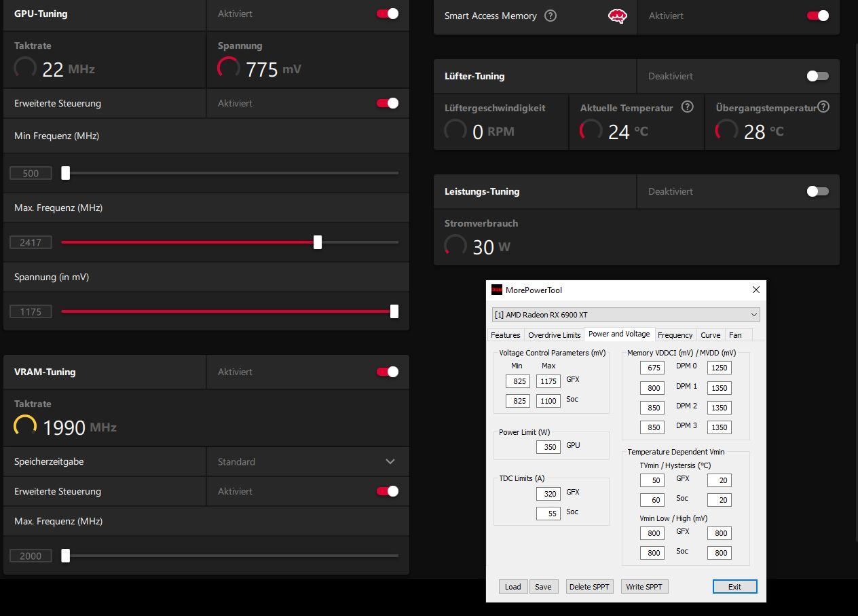Open the Curve tab
This screenshot has height=616, width=858.
click(x=711, y=335)
